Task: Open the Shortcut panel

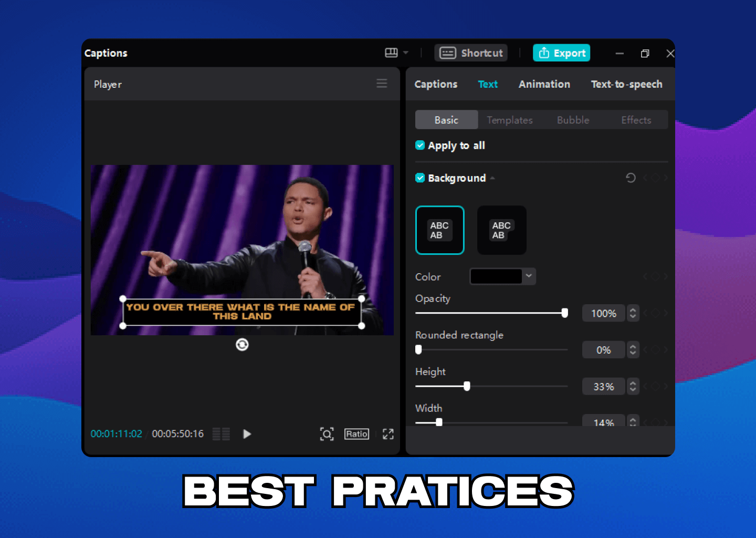Action: pyautogui.click(x=471, y=53)
